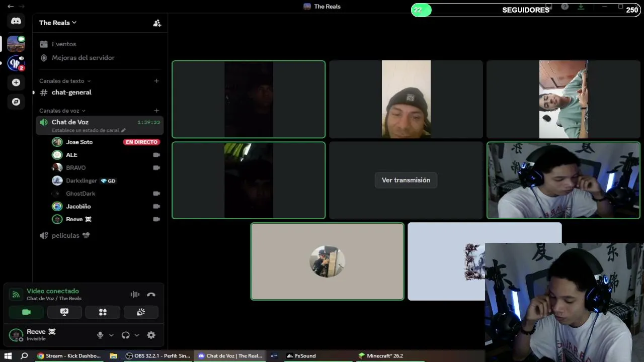This screenshot has width=644, height=362.
Task: Go back with the navigation arrow
Action: [x=10, y=7]
